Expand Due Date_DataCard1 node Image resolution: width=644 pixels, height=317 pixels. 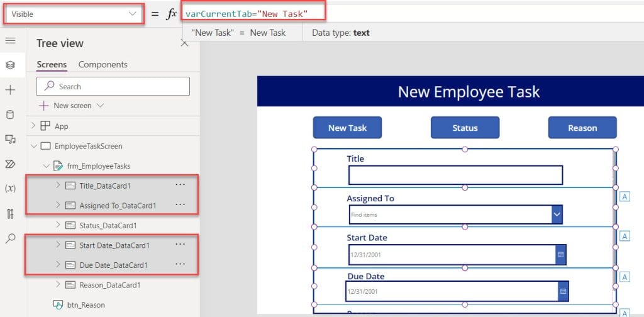point(58,264)
